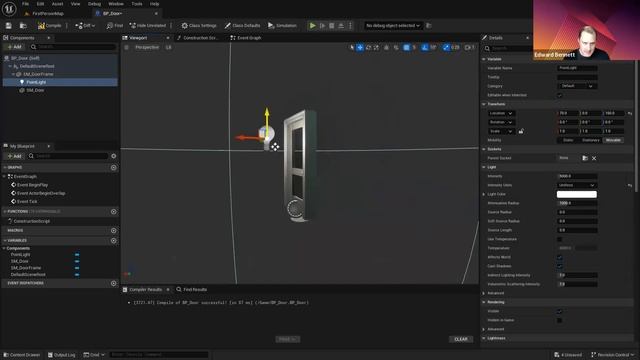Click the Find button in toolbar

115,26
